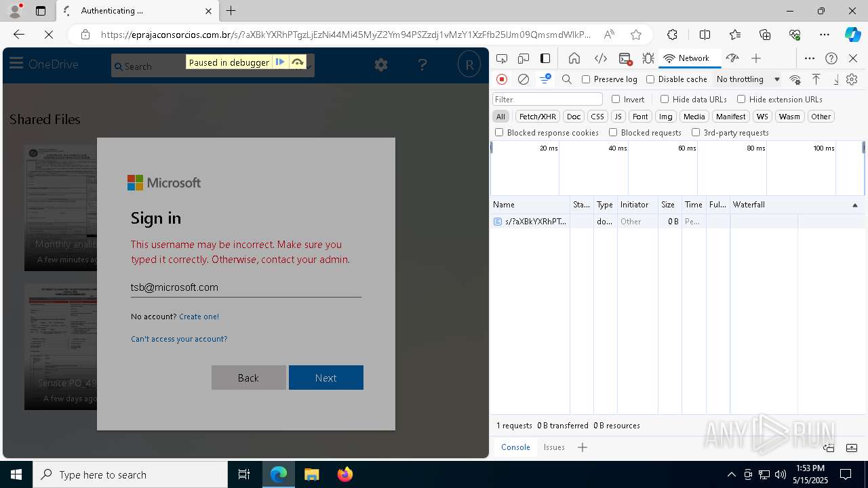Open the Performance gauge icon in DevTools
This screenshot has width=868, height=488.
tap(732, 58)
